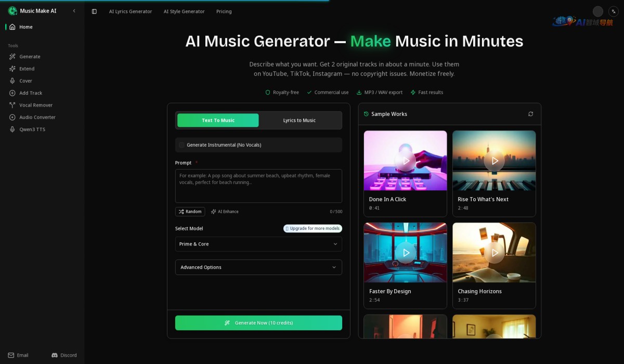Open the Select Model dropdown showing Prime & Core

point(258,244)
